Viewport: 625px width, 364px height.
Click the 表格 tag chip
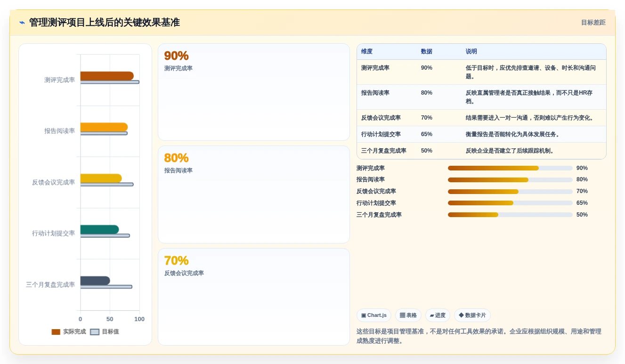pos(408,315)
